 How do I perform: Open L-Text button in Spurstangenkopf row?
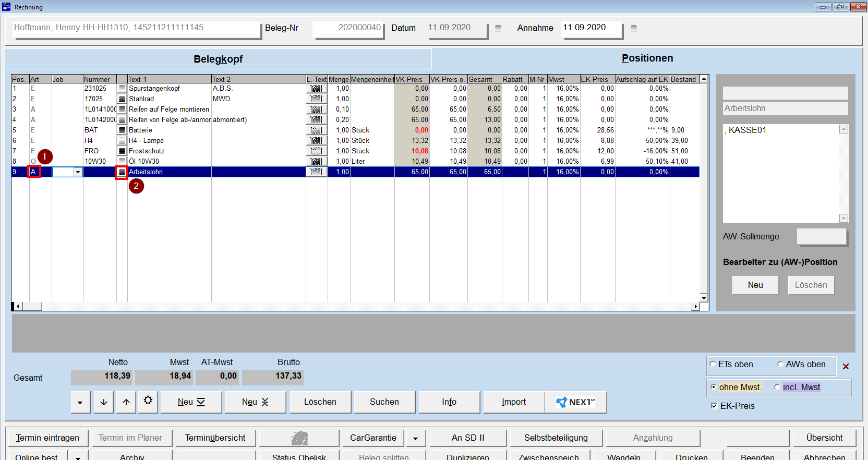316,89
